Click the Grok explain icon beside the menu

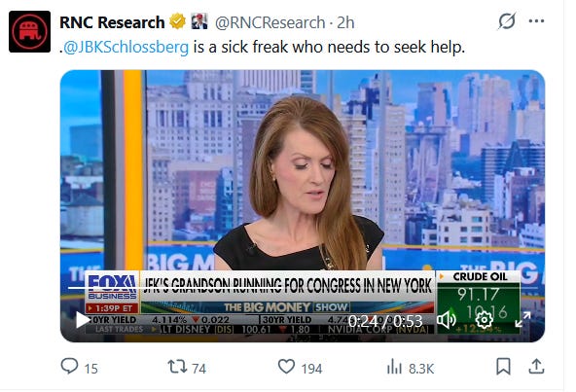[x=507, y=21]
